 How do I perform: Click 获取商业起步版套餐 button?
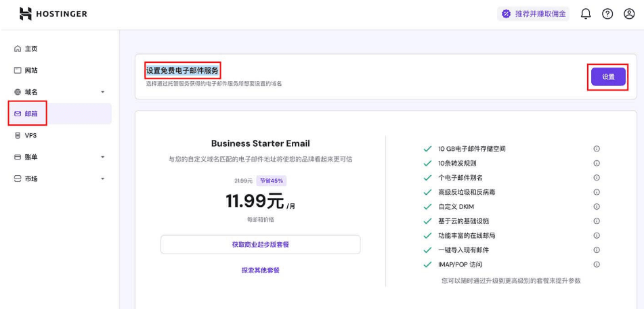coord(260,244)
